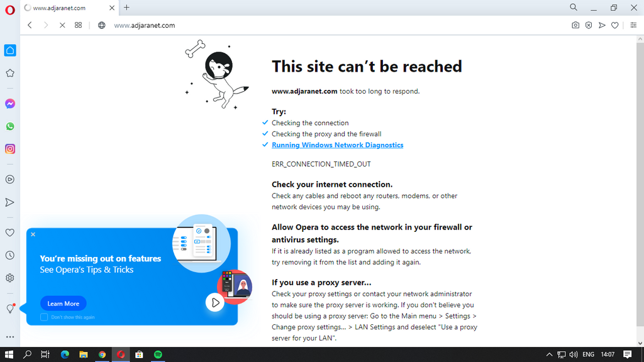Open the Player panel in sidebar
This screenshot has width=644, height=362.
(x=10, y=179)
